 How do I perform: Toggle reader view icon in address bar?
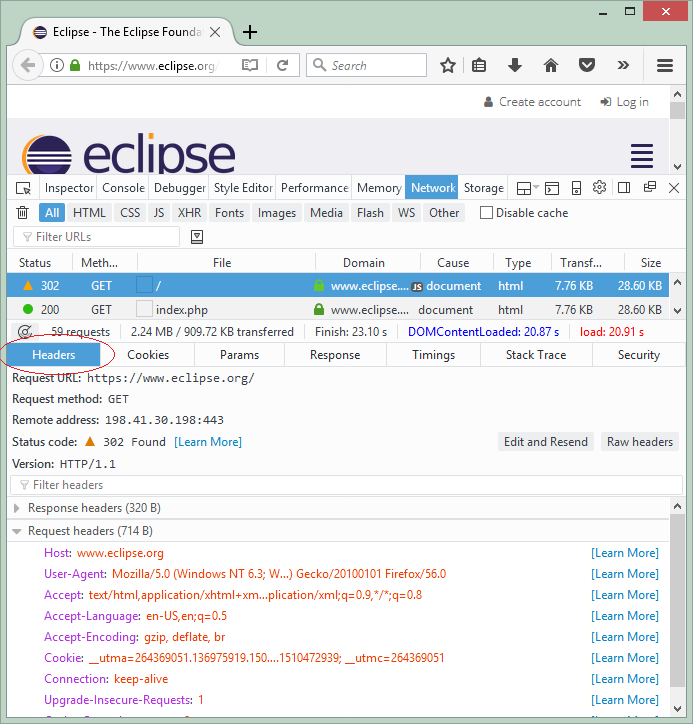pyautogui.click(x=250, y=65)
